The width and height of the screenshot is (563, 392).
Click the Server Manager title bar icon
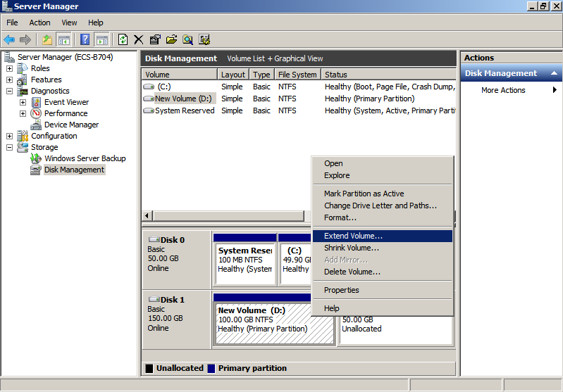click(7, 6)
